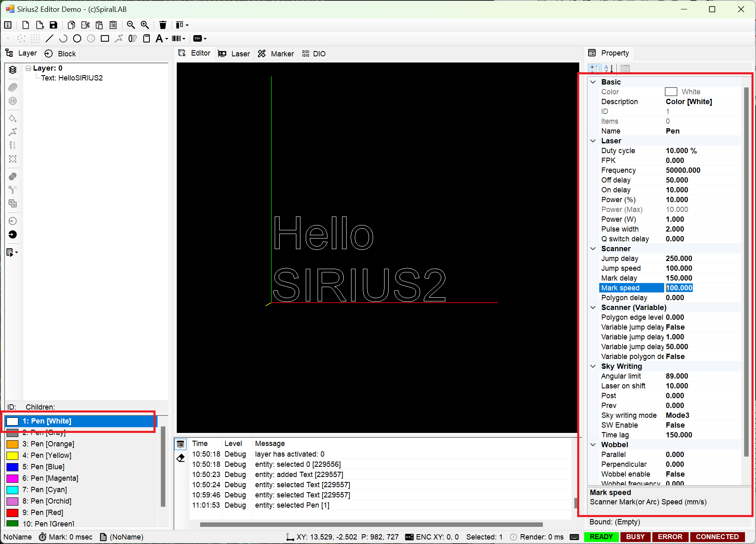This screenshot has height=544, width=756.
Task: Switch to the Laser tab
Action: (x=234, y=54)
